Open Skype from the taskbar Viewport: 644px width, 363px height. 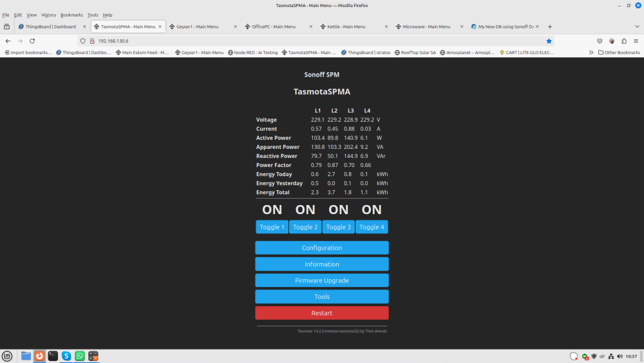click(66, 356)
